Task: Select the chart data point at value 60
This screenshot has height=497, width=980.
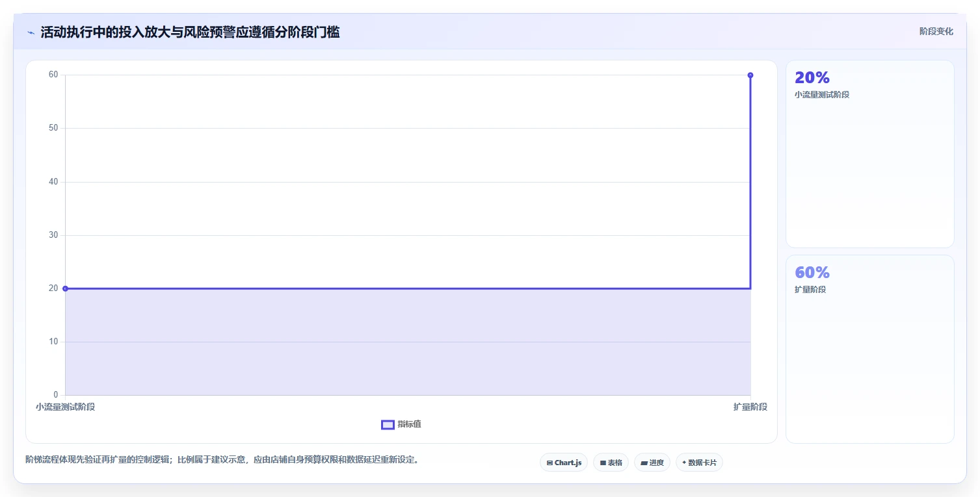Action: (750, 75)
